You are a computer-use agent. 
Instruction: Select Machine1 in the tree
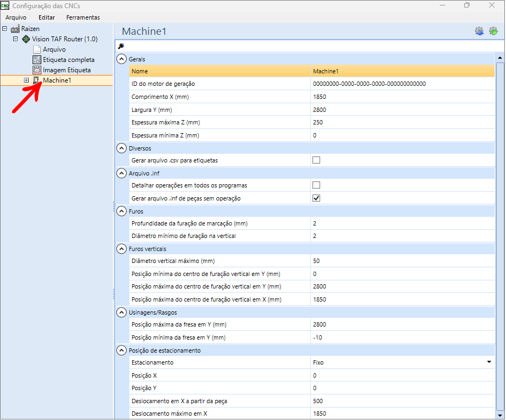tap(57, 80)
